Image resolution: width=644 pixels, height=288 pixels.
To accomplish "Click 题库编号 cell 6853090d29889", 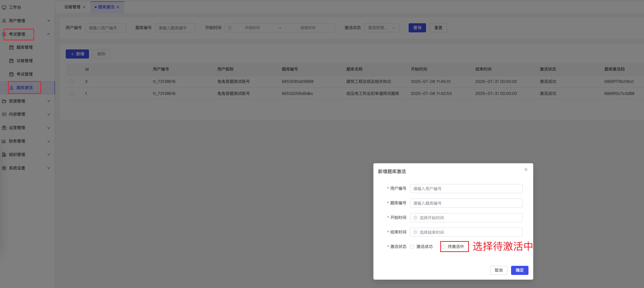I will tap(297, 82).
